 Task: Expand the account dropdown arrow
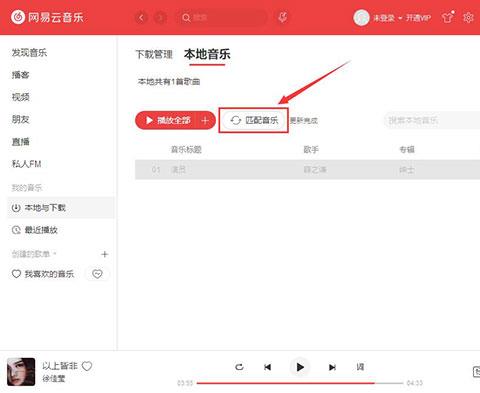click(400, 18)
